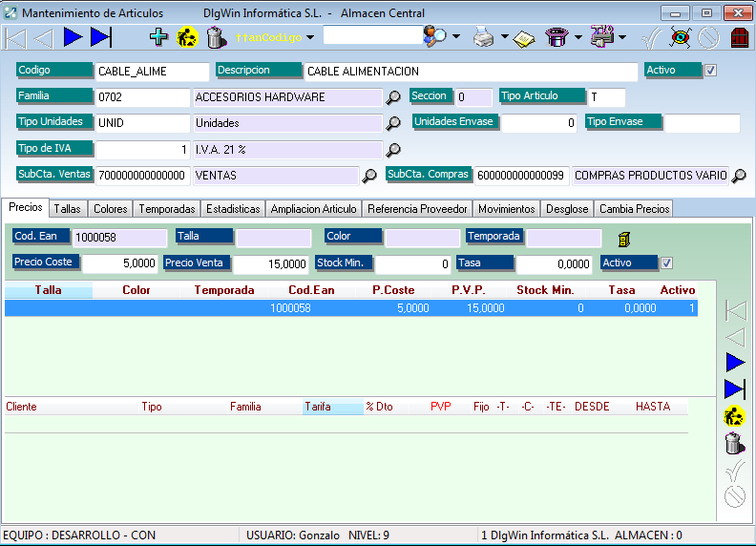The width and height of the screenshot is (756, 546).
Task: Expand tools icon dropdown arrow
Action: tap(622, 37)
